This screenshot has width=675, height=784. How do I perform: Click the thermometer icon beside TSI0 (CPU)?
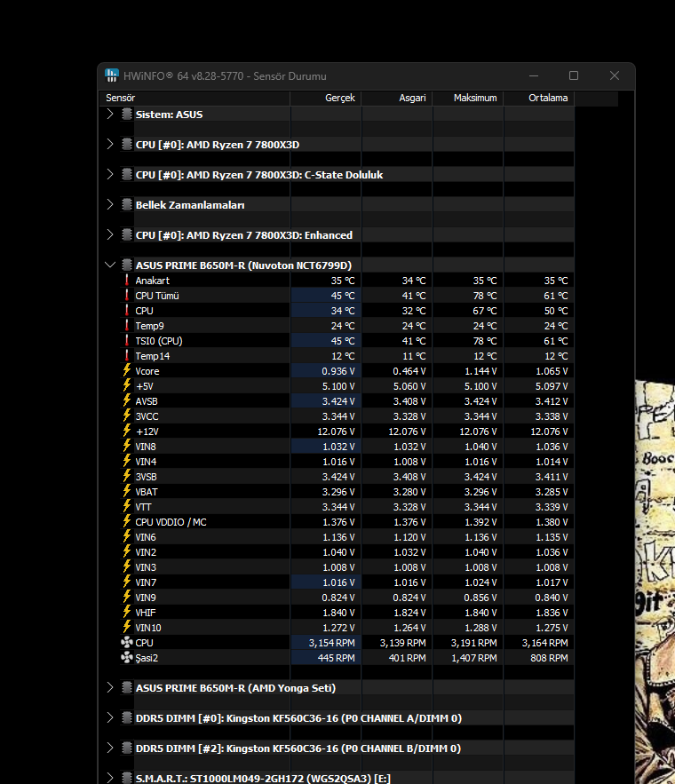(x=127, y=340)
